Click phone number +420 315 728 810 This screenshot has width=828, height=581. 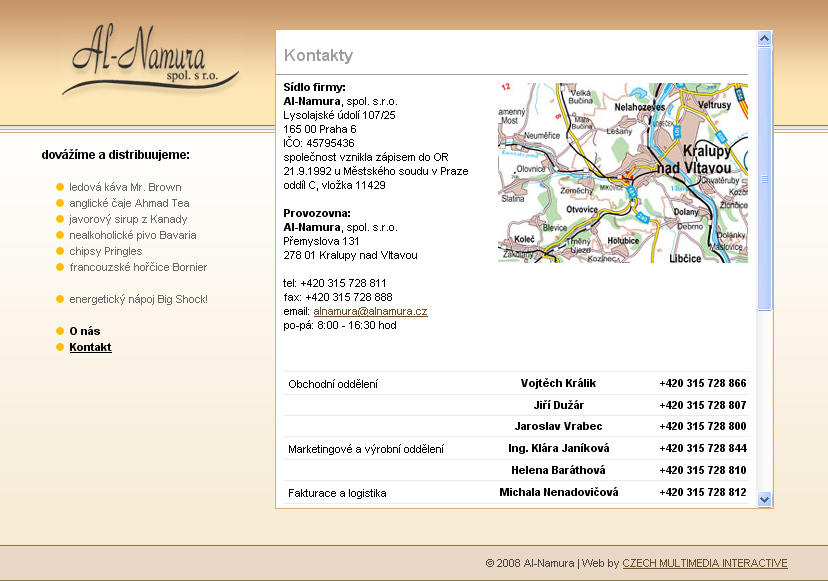[x=702, y=470]
